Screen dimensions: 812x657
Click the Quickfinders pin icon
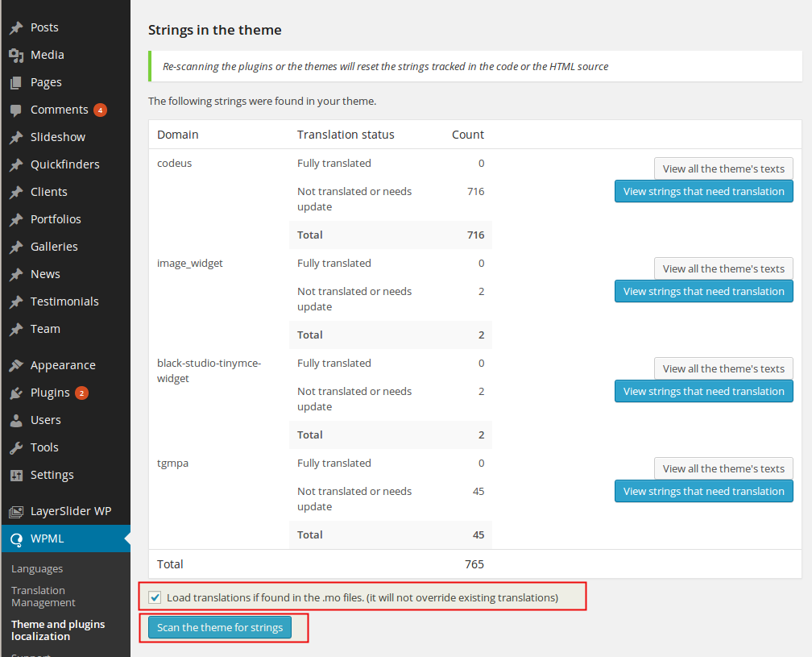tap(16, 164)
